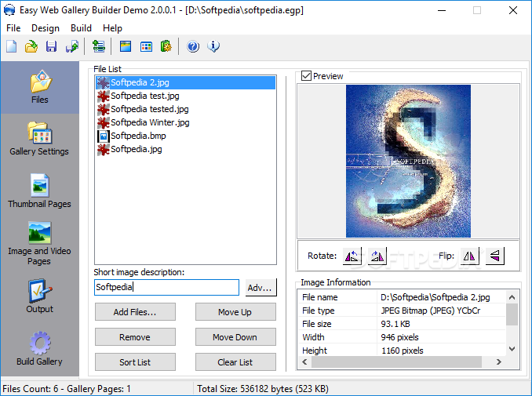Flip image vertically
This screenshot has height=396, width=532.
tap(495, 256)
